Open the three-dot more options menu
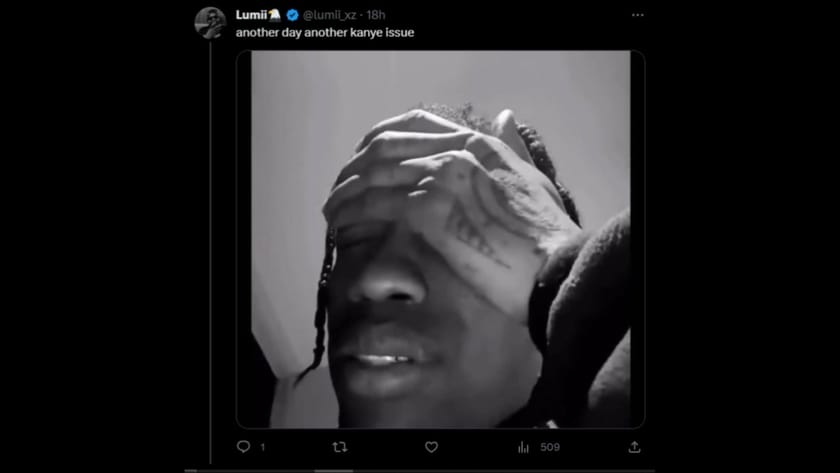The width and height of the screenshot is (840, 473). click(638, 15)
